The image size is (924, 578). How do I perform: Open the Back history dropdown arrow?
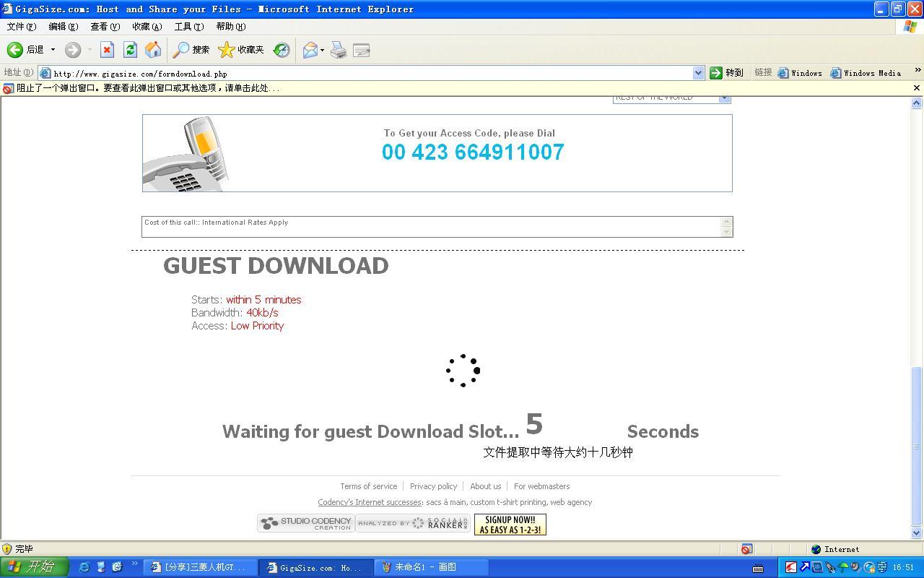coord(53,50)
